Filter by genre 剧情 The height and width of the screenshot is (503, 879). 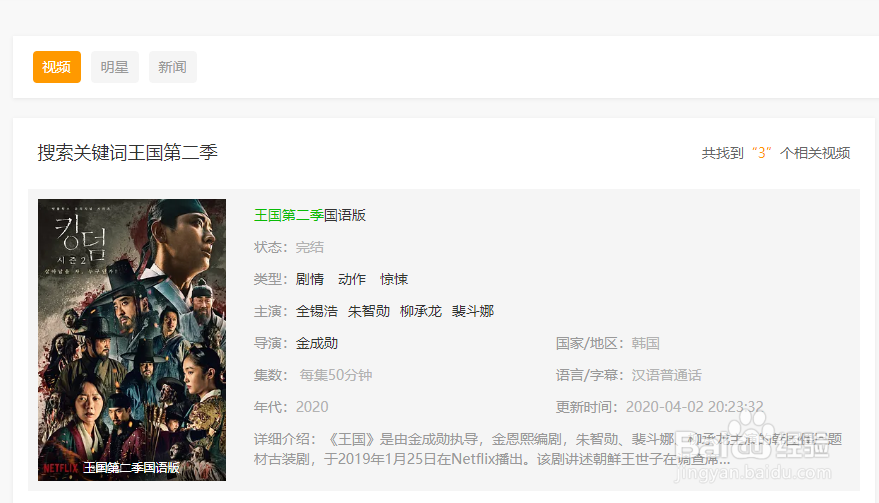pyautogui.click(x=310, y=279)
